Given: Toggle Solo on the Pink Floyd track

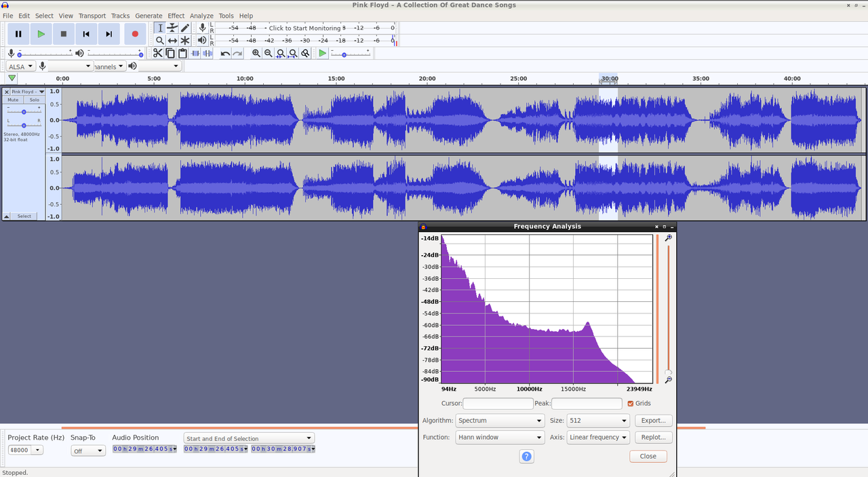Looking at the screenshot, I should point(34,100).
